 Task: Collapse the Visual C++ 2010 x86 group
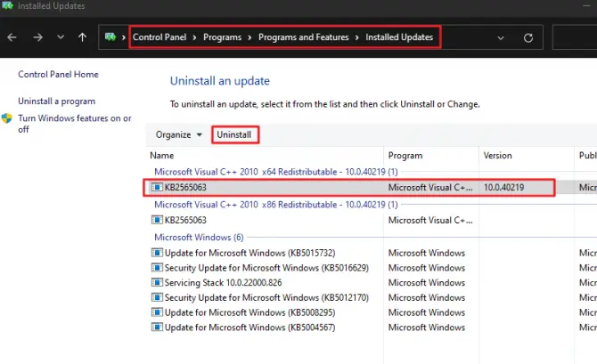276,205
